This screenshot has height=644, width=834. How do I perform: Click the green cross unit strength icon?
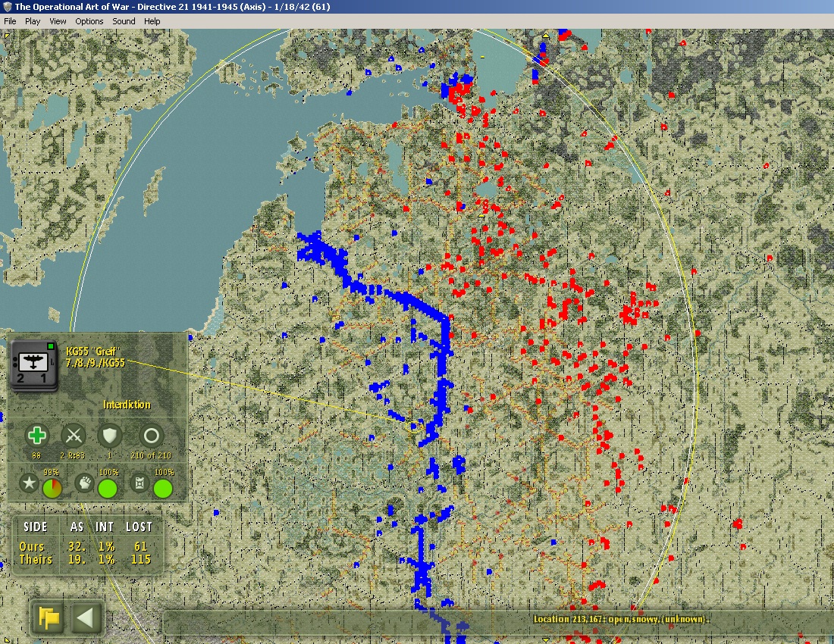pyautogui.click(x=36, y=436)
